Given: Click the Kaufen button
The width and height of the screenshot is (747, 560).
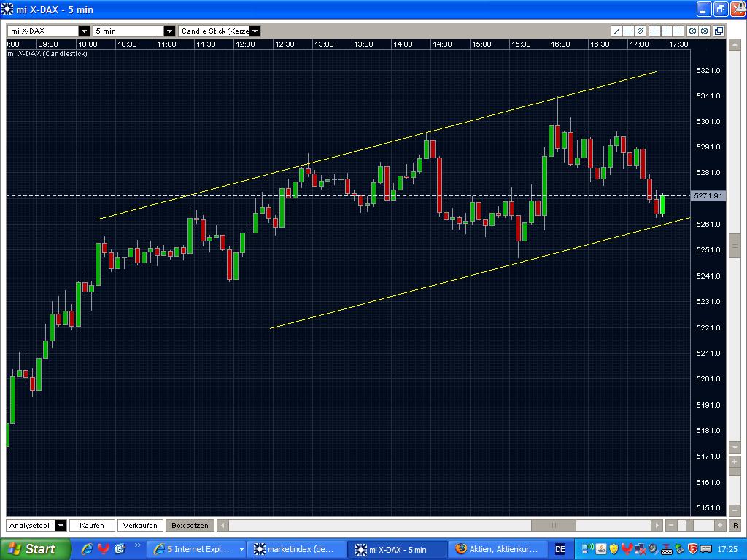Looking at the screenshot, I should click(92, 526).
